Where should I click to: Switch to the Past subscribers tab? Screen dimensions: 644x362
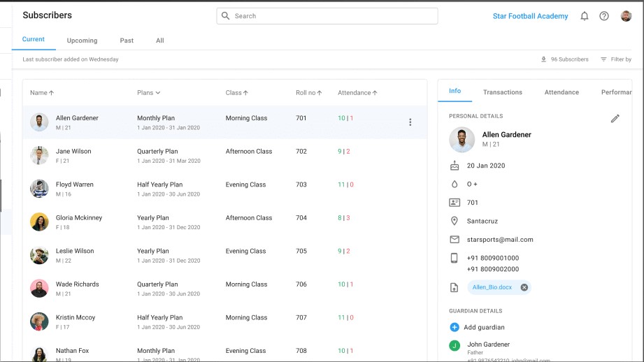pos(127,41)
